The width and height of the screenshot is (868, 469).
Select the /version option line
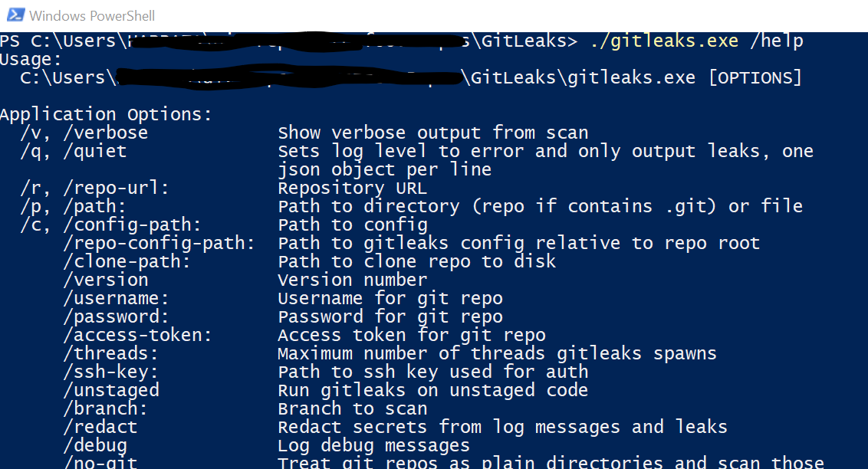coord(106,279)
